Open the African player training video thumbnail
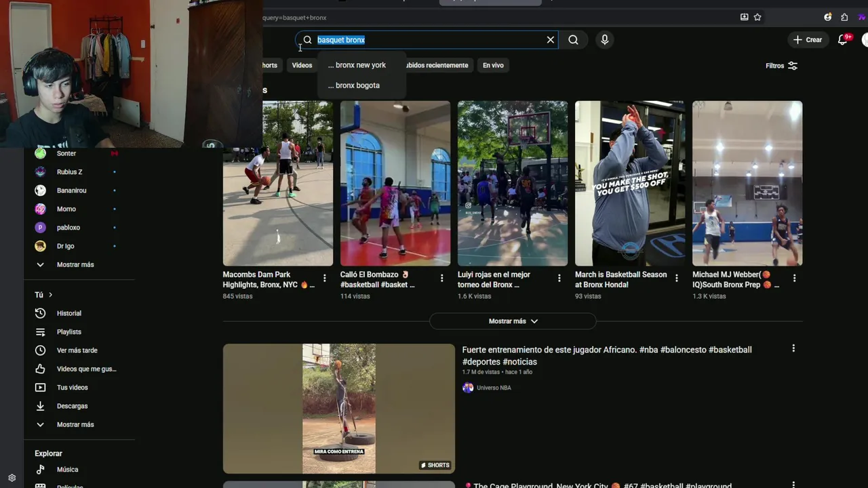This screenshot has width=868, height=488. (339, 409)
